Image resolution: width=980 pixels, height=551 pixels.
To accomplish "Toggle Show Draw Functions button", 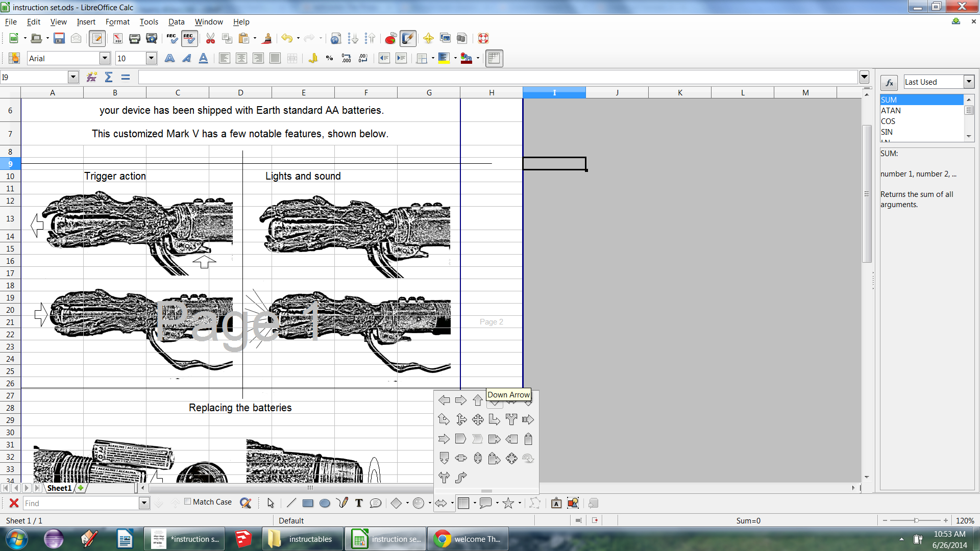I will coord(408,38).
